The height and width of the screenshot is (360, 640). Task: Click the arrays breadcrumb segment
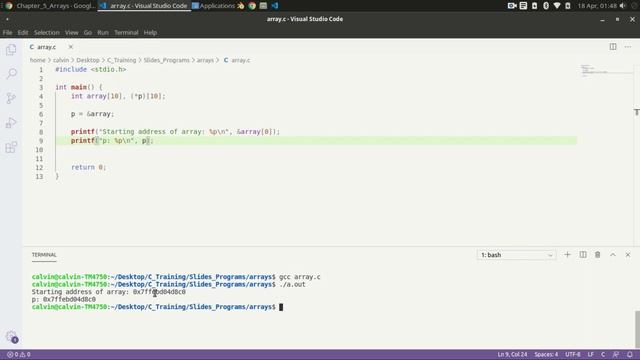pos(205,60)
